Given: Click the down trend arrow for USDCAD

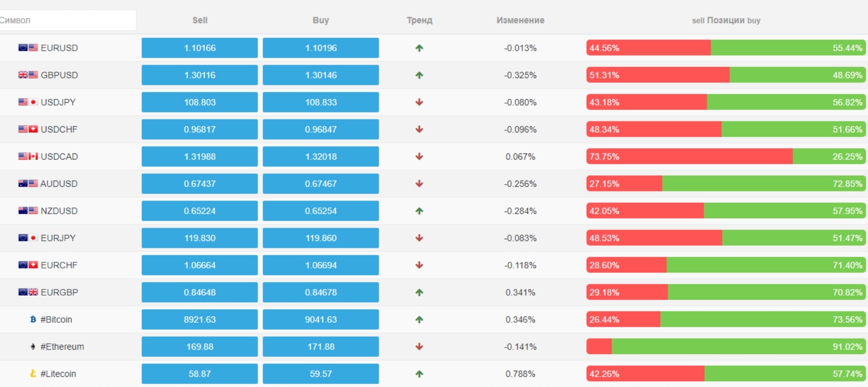Looking at the screenshot, I should pyautogui.click(x=419, y=157).
